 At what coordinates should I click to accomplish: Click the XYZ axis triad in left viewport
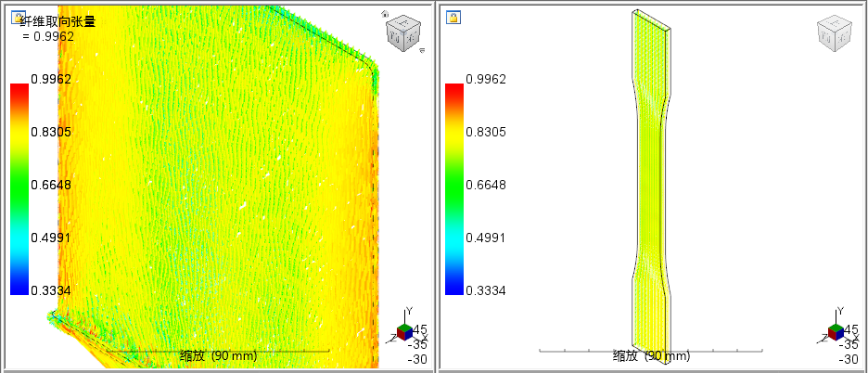(x=405, y=327)
